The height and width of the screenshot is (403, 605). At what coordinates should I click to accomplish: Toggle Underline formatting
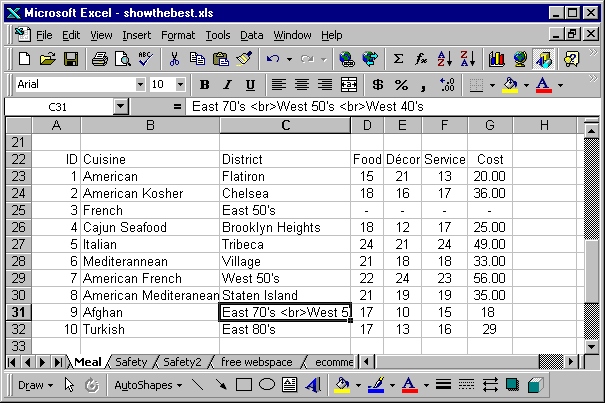click(249, 85)
